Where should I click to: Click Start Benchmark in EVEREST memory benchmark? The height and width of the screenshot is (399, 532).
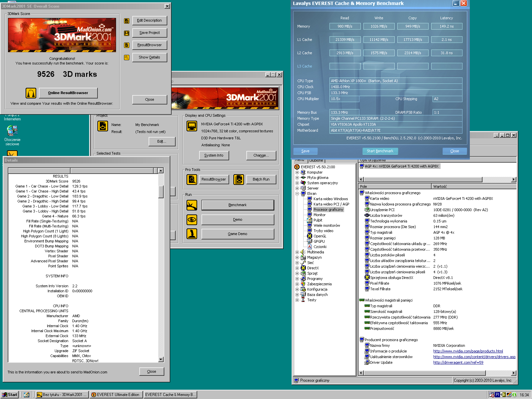tap(380, 151)
